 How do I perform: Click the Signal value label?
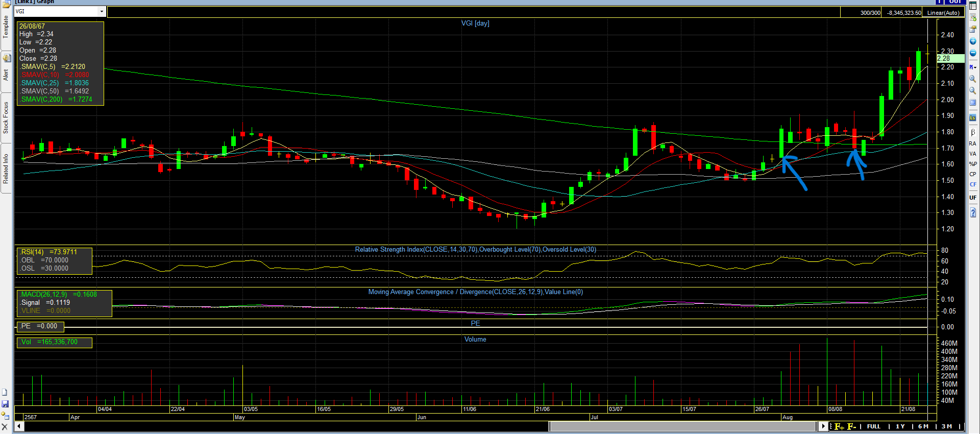pos(45,302)
